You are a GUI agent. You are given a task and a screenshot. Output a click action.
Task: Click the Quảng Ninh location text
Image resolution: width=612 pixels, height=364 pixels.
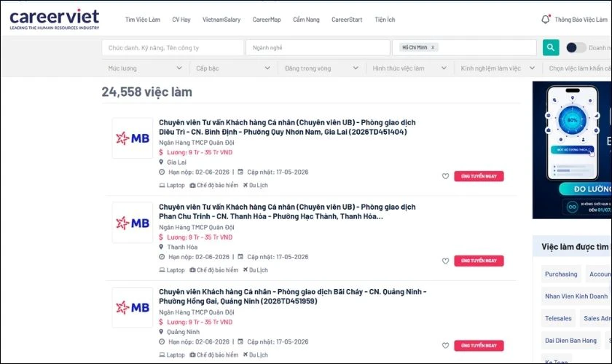(x=183, y=332)
